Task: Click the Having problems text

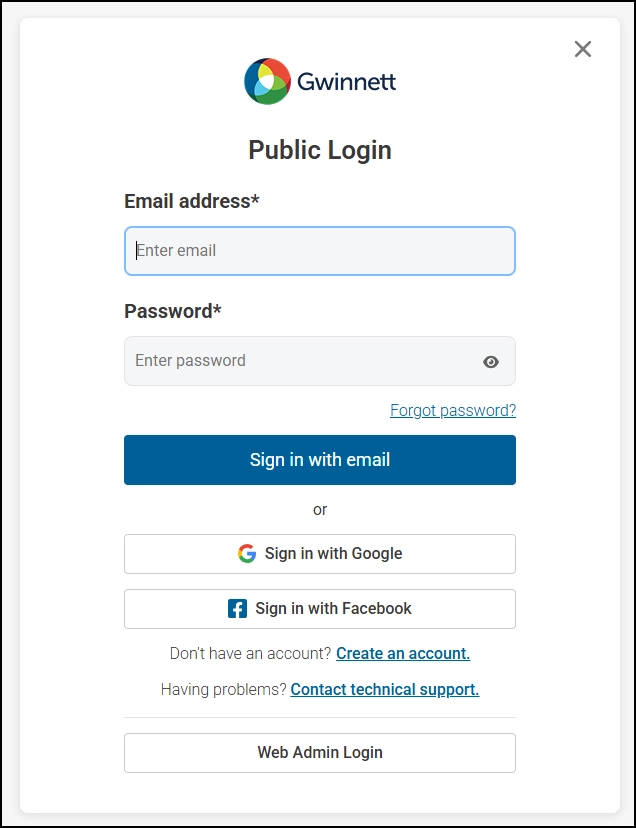Action: [x=223, y=689]
